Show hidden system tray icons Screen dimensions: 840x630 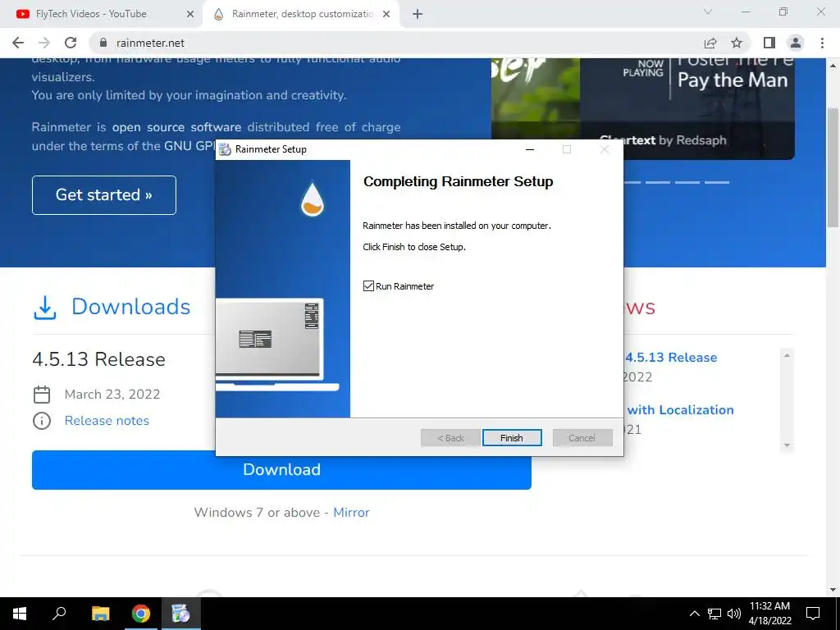[694, 614]
